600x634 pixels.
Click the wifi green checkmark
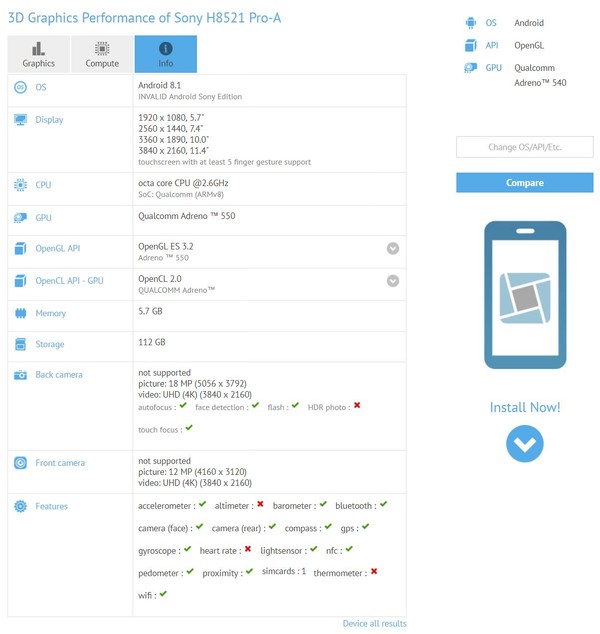tap(163, 594)
